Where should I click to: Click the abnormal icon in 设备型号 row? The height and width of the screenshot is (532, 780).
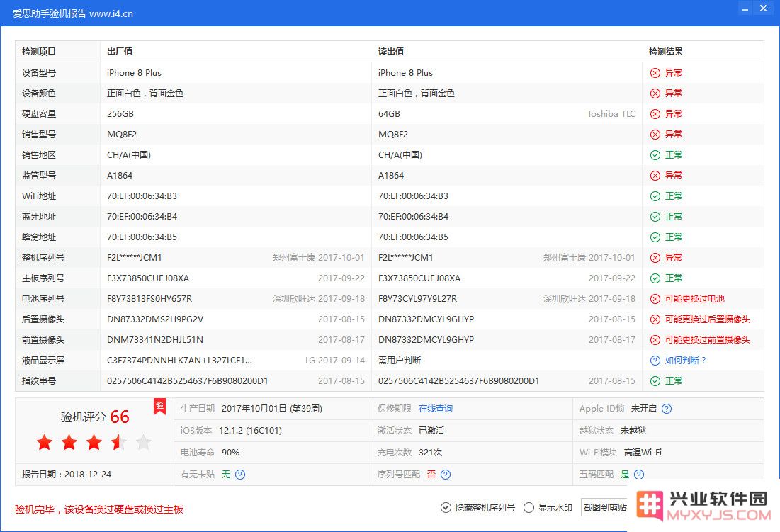(x=655, y=72)
